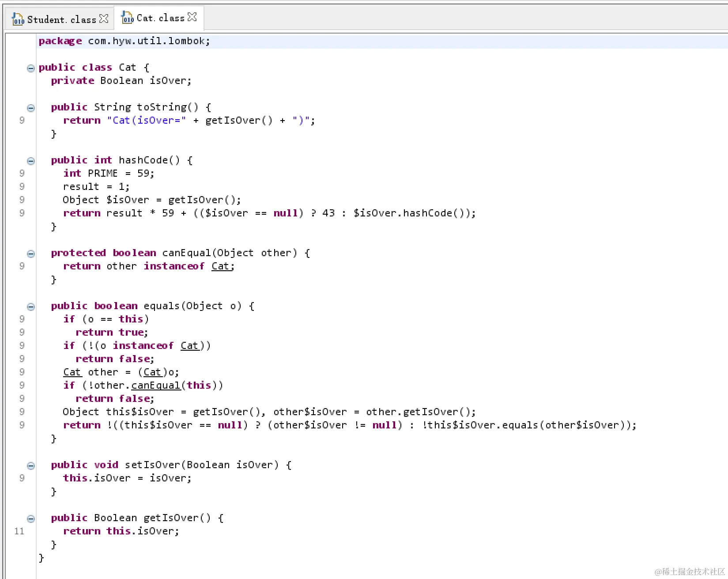Collapse the canEqual(Object other) method
728x579 pixels.
tap(31, 254)
